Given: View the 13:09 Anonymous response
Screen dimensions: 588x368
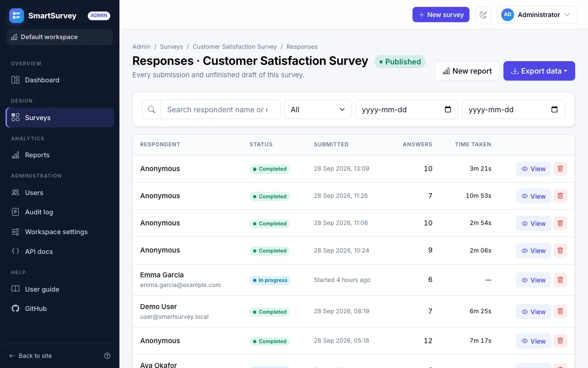Looking at the screenshot, I should [x=533, y=169].
